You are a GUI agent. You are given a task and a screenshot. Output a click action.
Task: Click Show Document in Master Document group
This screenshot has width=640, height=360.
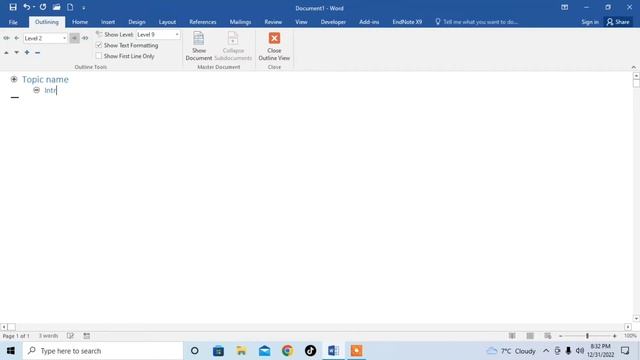pos(199,46)
